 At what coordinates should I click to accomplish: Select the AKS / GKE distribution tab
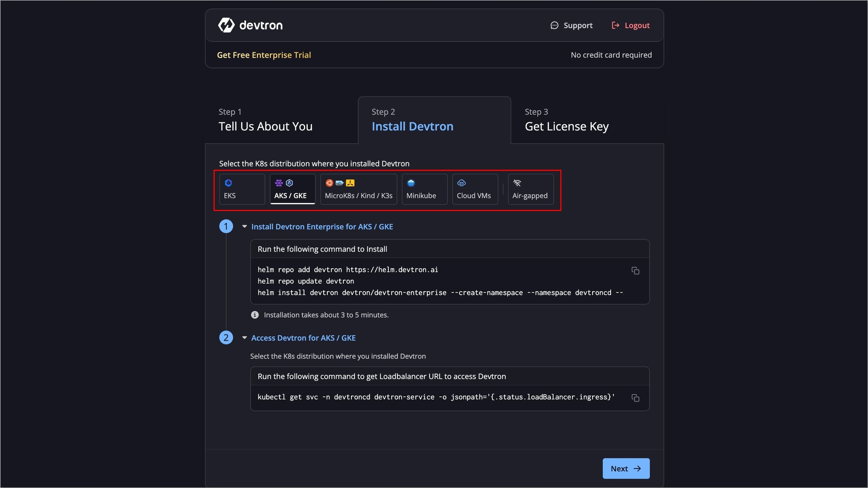click(x=293, y=189)
